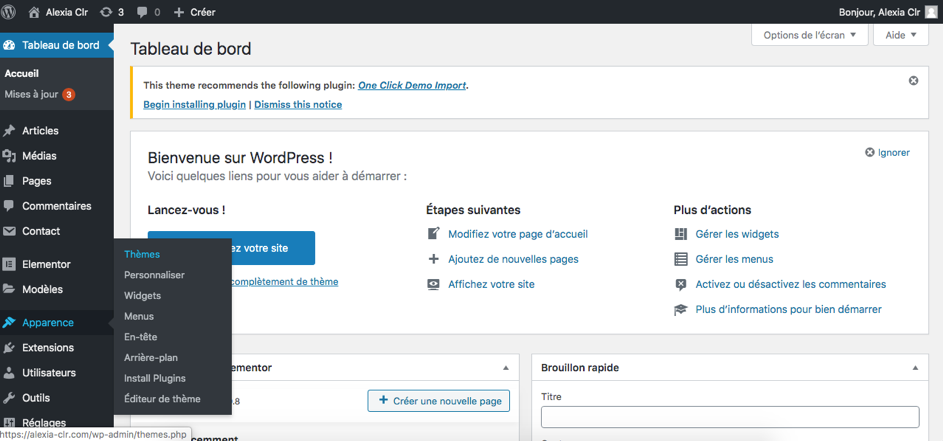943x441 pixels.
Task: Open the comments bubble icon in admin bar
Action: 142,12
